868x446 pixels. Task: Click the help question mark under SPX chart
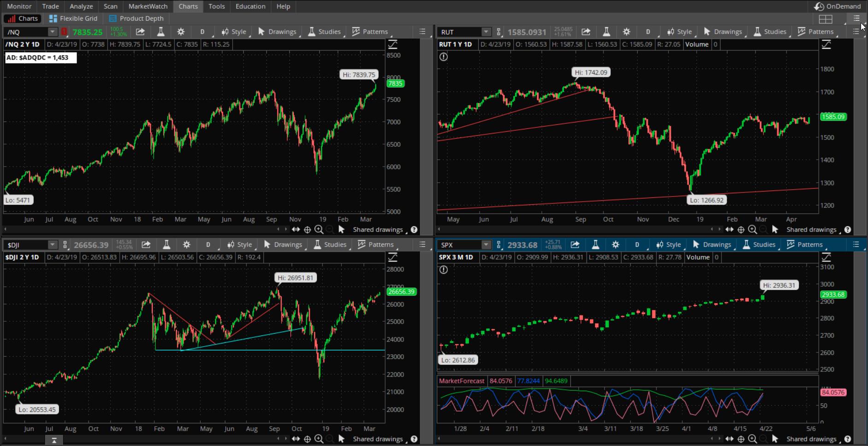tap(848, 439)
